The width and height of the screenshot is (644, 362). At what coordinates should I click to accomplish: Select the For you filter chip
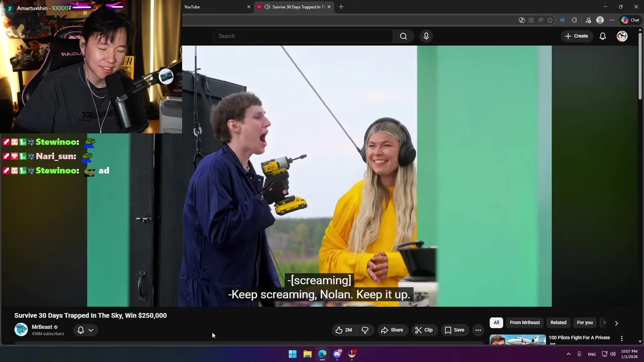(x=585, y=323)
